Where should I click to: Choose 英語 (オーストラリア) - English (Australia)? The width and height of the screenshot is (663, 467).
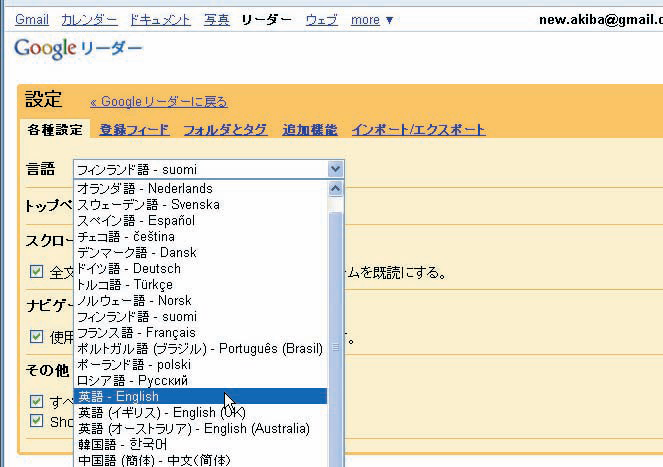point(200,429)
